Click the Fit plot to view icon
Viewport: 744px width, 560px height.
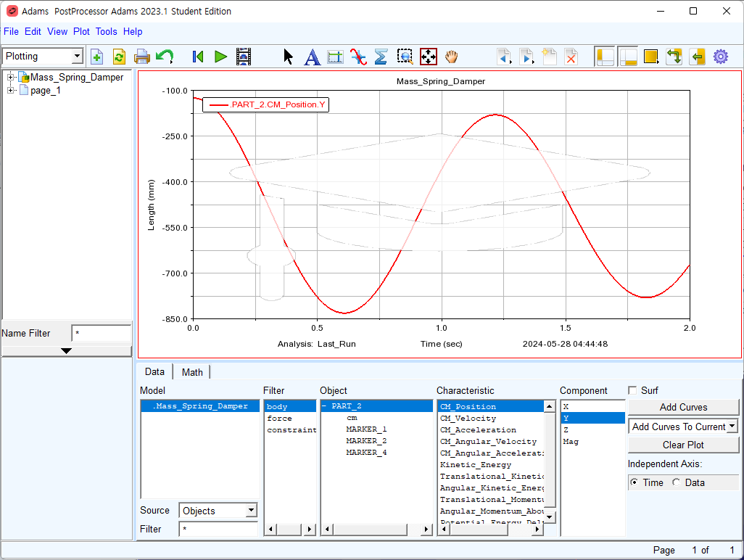coord(429,57)
